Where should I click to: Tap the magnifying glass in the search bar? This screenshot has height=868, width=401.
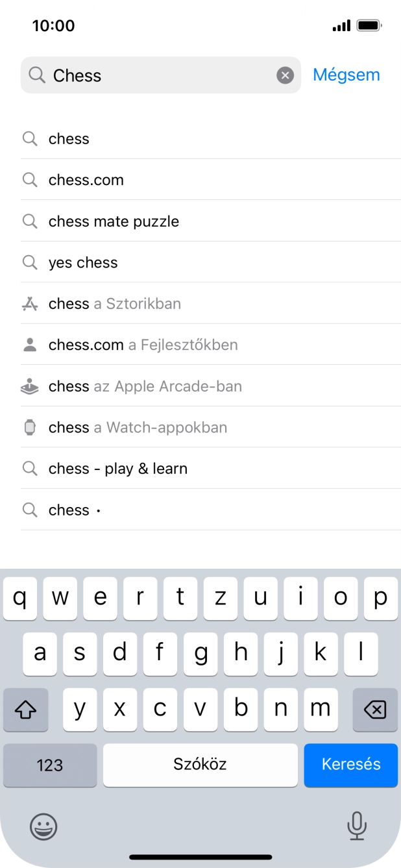click(x=36, y=75)
